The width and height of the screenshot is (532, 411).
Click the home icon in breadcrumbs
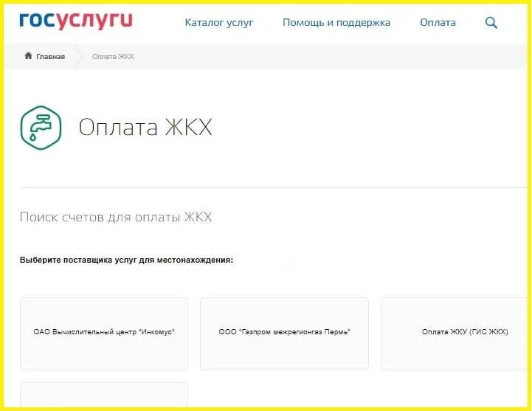(x=28, y=55)
